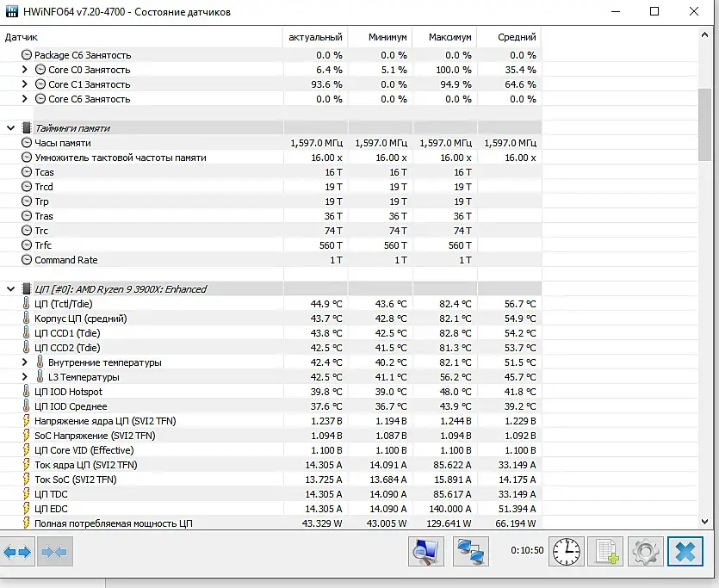Image resolution: width=719 pixels, height=588 pixels.
Task: Expand Core C0 Занятость row
Action: point(25,70)
